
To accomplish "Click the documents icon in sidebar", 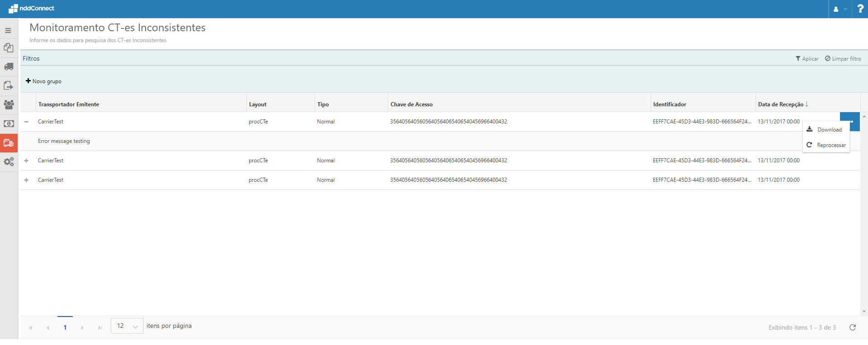I will click(9, 48).
